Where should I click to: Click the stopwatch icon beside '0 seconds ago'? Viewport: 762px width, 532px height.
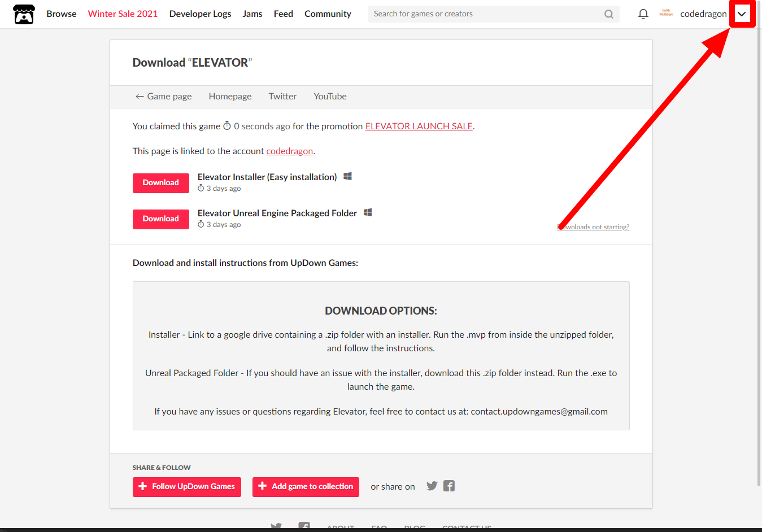(227, 126)
